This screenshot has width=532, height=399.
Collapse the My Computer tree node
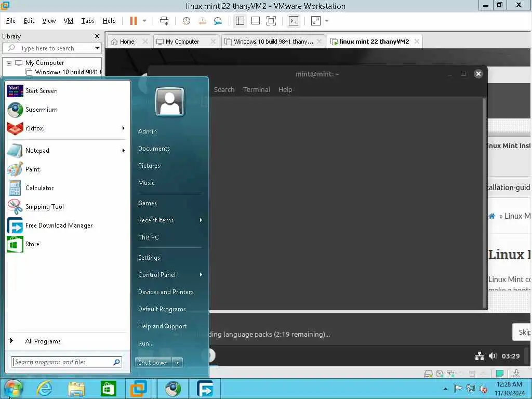[x=9, y=63]
